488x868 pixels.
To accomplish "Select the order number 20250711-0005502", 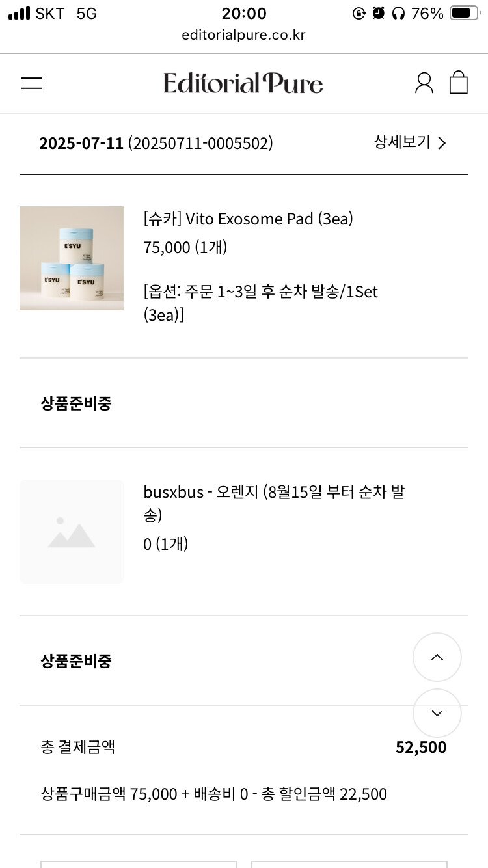I will point(200,144).
